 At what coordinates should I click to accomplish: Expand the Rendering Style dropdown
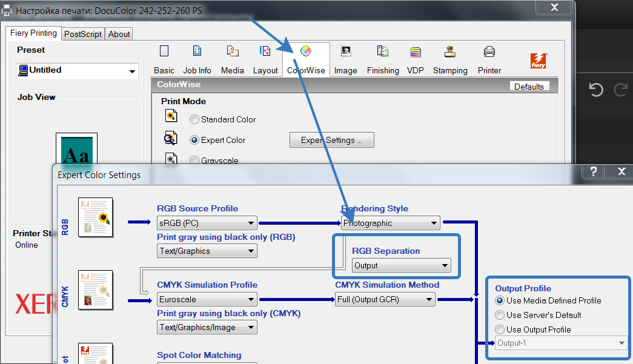click(x=390, y=223)
